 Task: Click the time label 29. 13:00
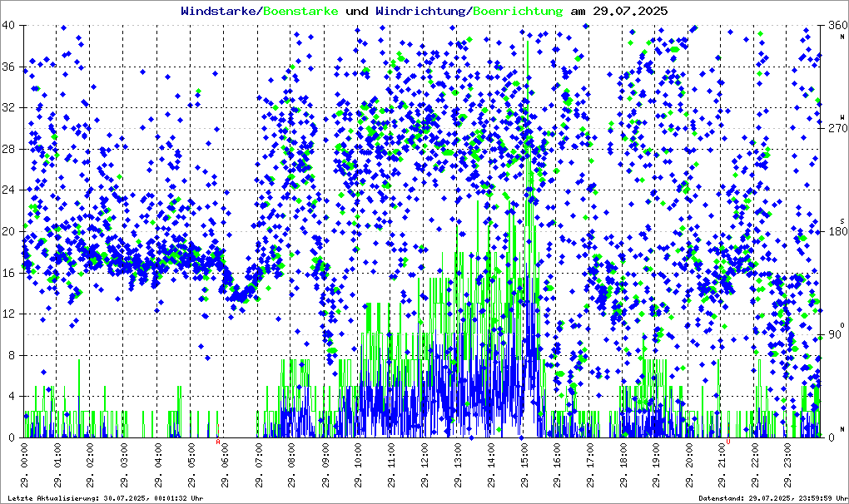tap(458, 466)
